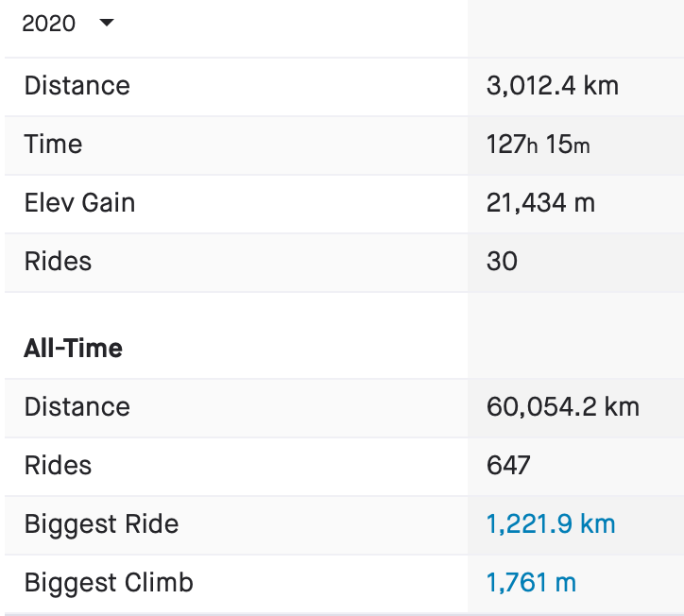Select the 647 all-time rides value

pyautogui.click(x=508, y=466)
